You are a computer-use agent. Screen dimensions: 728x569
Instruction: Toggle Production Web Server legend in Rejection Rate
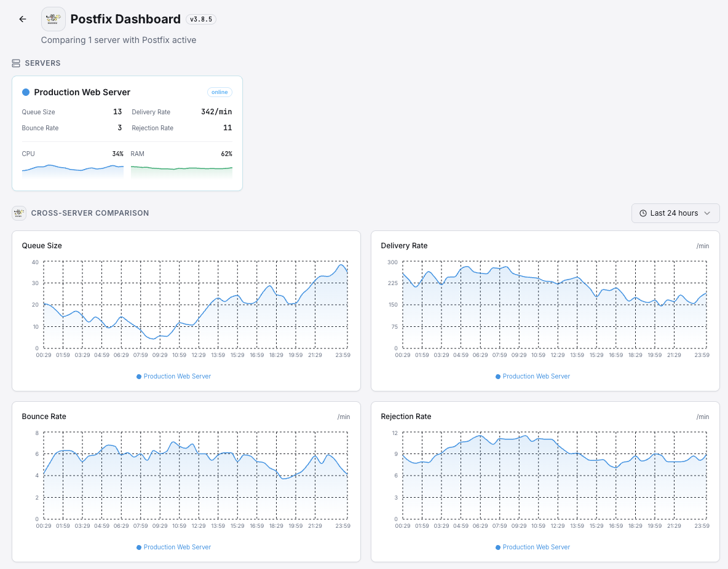tap(533, 547)
